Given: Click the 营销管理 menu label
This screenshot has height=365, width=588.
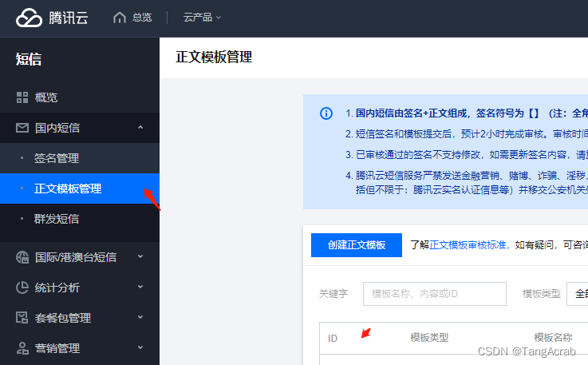Looking at the screenshot, I should point(57,348).
